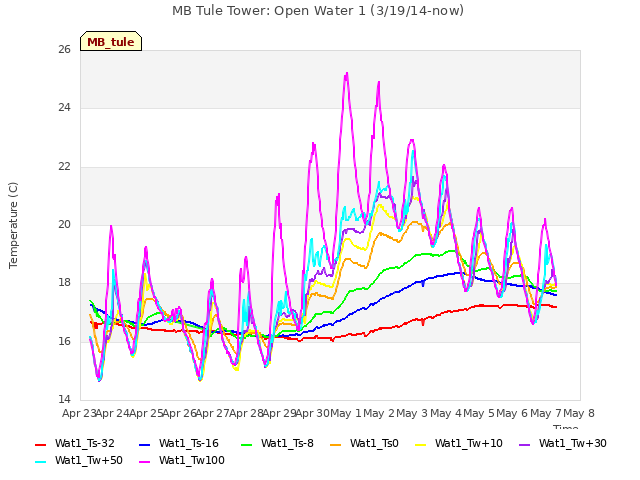
Task: Click the y-axis tick label 20
Action: 64,224
